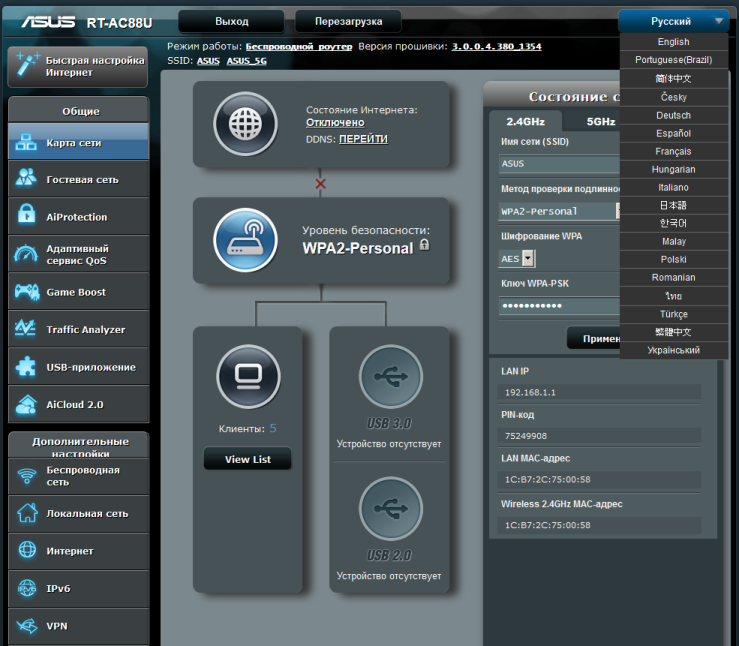Click the PIN code 75249908 value
739x646 pixels.
[599, 436]
